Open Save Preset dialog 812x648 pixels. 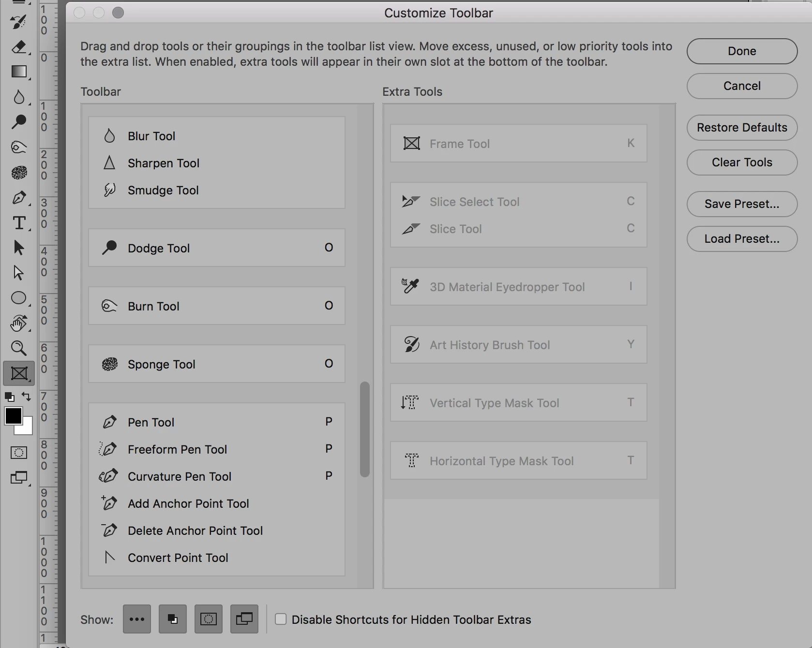pos(742,204)
